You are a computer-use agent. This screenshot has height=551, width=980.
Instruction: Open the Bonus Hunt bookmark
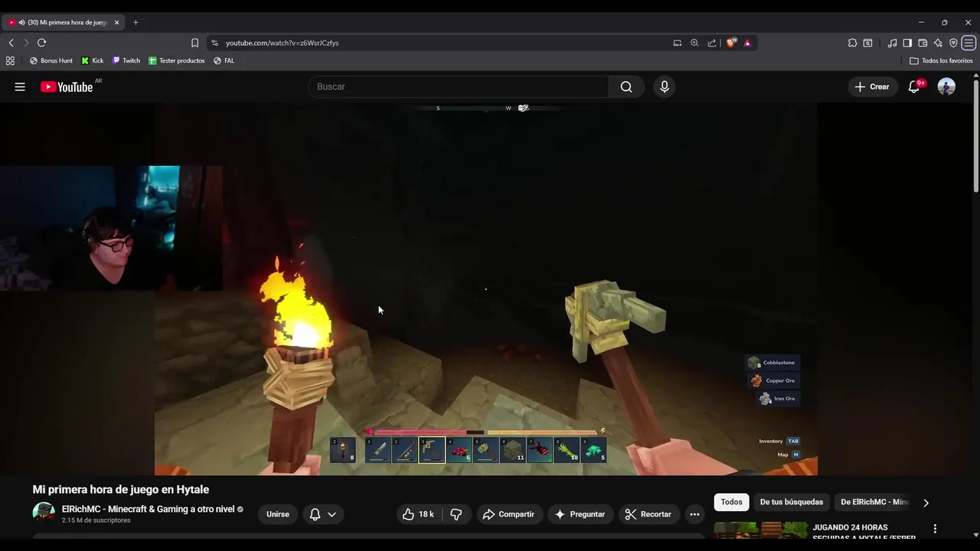tap(51, 60)
